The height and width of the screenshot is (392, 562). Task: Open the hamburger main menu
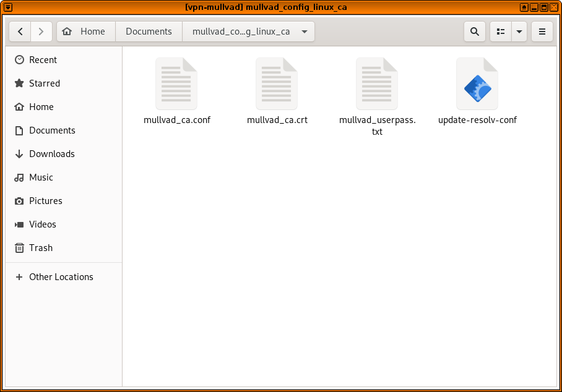point(542,32)
